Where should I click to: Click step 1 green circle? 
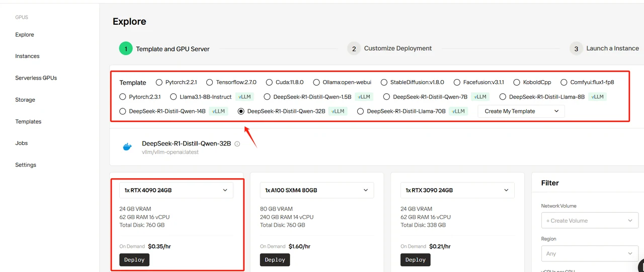125,48
